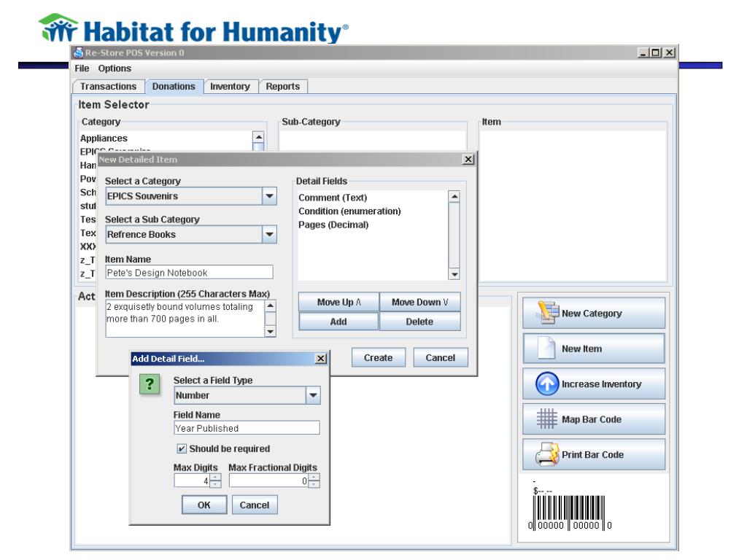
Task: Open the File menu
Action: 82,69
